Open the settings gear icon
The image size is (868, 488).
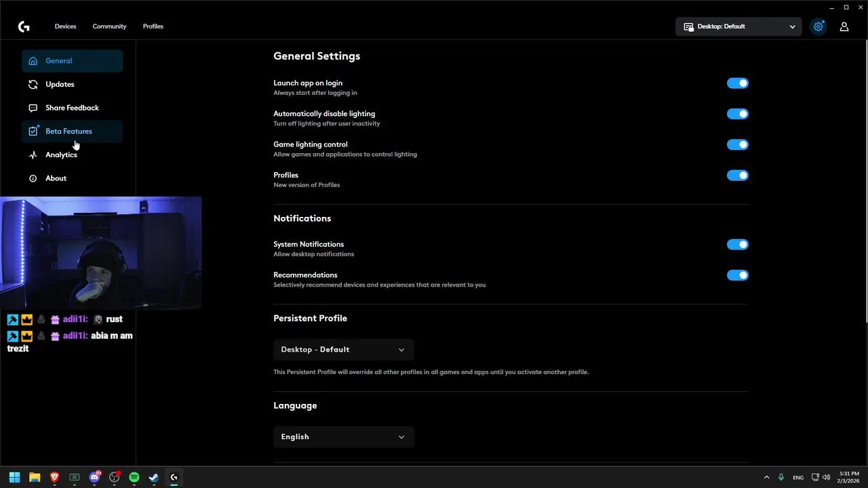coord(818,26)
